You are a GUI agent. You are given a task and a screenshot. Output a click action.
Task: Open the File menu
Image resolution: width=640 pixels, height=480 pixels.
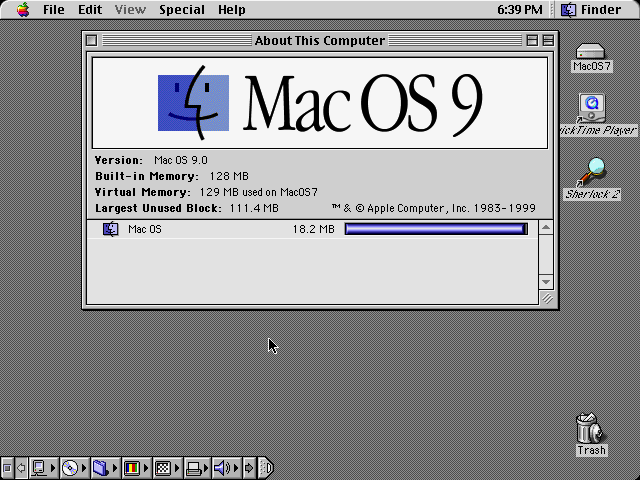click(x=53, y=9)
